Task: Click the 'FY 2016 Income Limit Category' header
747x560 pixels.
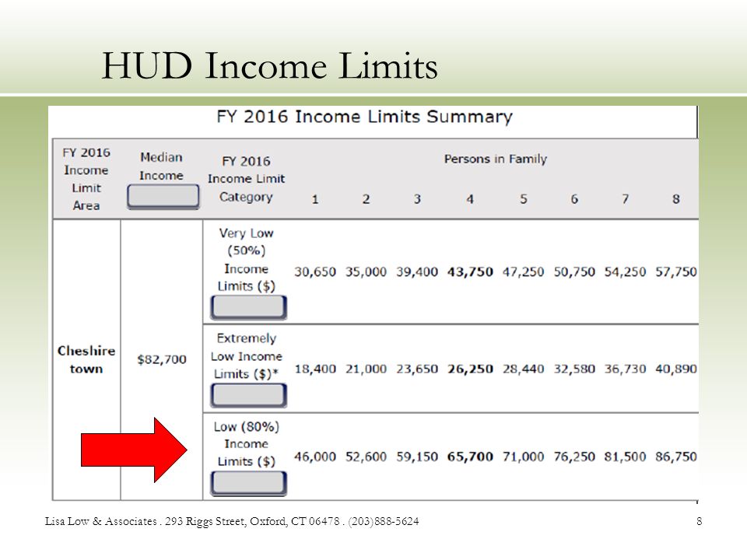Action: pyautogui.click(x=247, y=179)
